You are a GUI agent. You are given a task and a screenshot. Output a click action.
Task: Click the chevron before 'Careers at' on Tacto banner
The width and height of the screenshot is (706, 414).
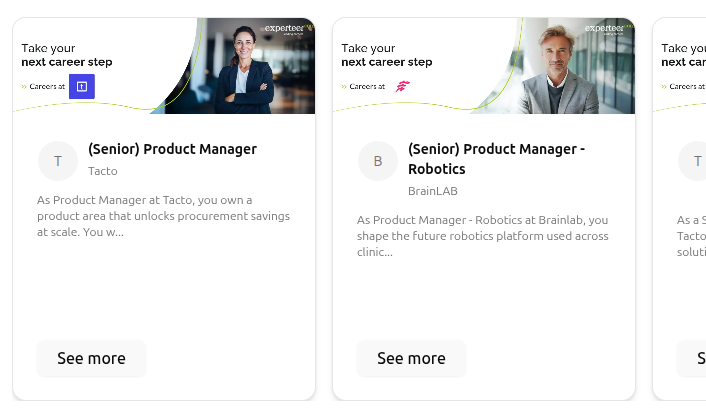(x=23, y=87)
